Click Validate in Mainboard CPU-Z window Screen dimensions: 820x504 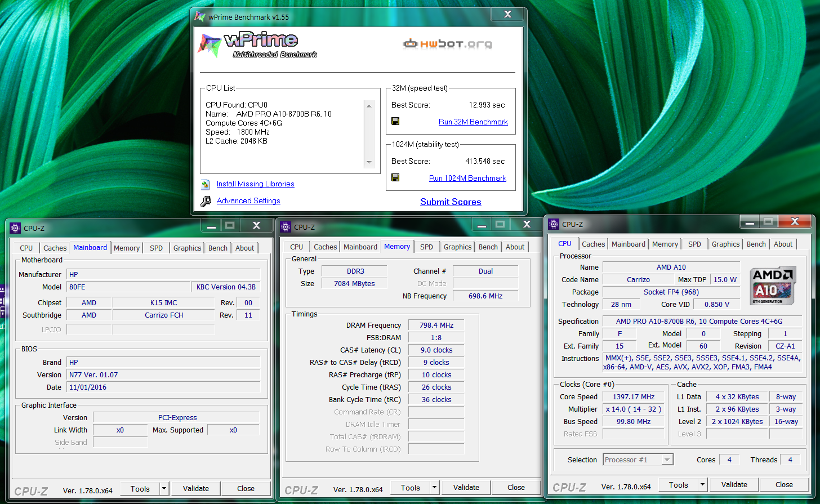point(196,489)
